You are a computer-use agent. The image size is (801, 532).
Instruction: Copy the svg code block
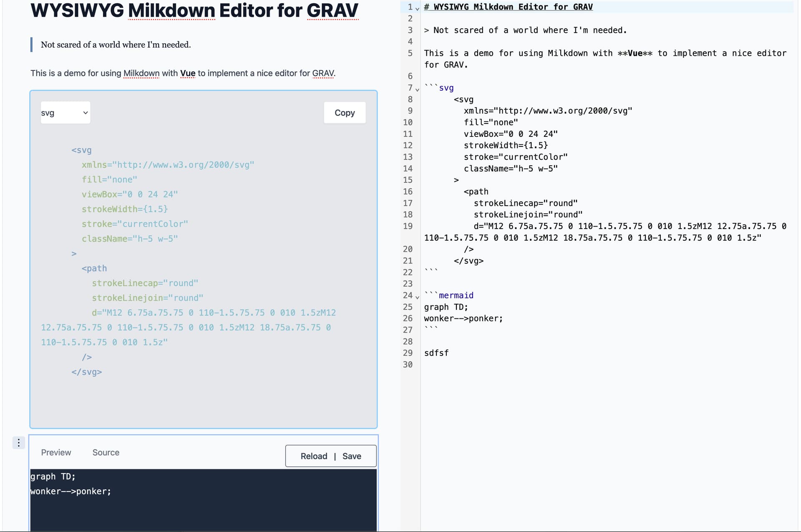click(345, 113)
